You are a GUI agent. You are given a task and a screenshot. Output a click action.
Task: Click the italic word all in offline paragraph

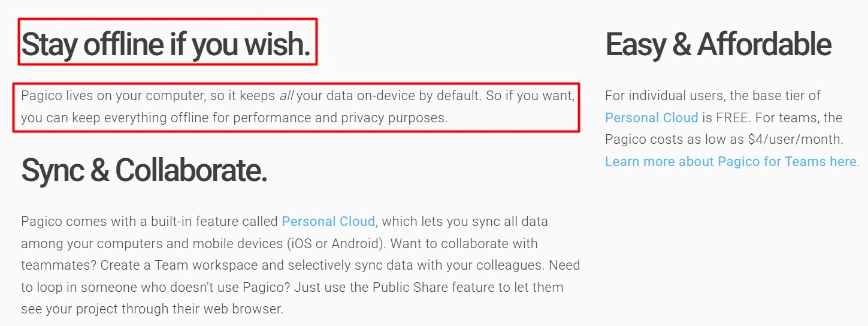(286, 95)
